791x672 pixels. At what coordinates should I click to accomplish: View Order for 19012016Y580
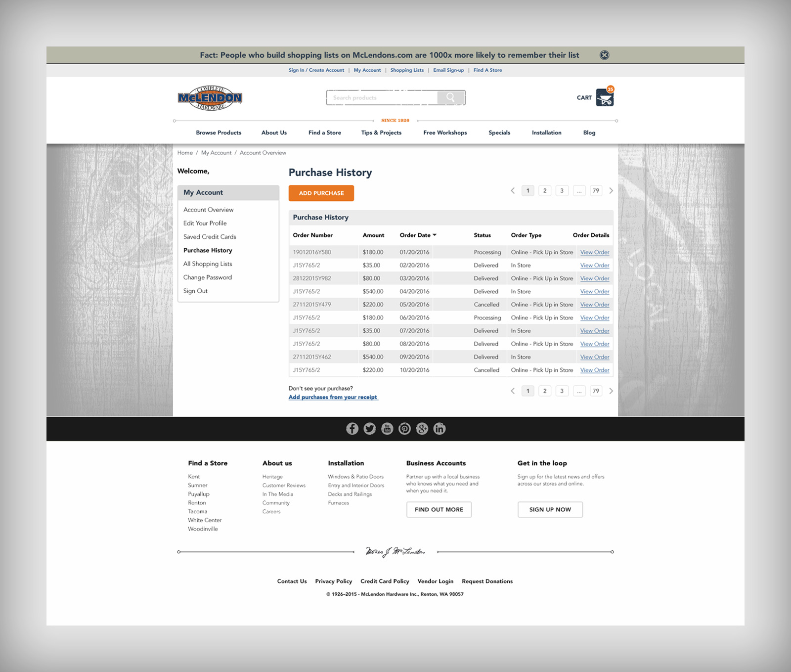click(595, 252)
